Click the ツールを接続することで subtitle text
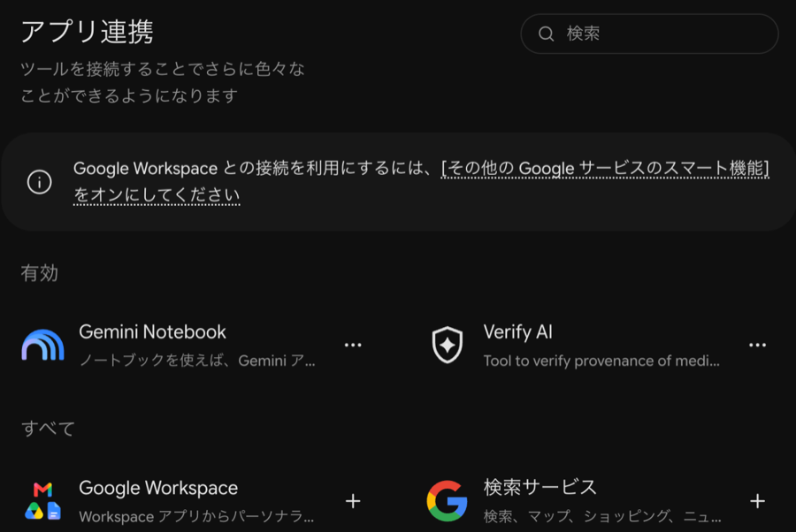This screenshot has width=796, height=532. pos(163,82)
